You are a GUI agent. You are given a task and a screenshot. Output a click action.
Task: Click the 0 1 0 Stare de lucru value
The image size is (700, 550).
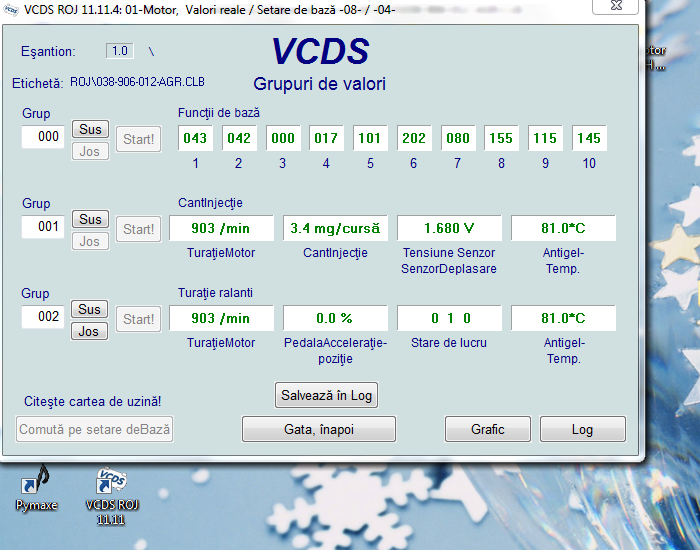tap(449, 318)
